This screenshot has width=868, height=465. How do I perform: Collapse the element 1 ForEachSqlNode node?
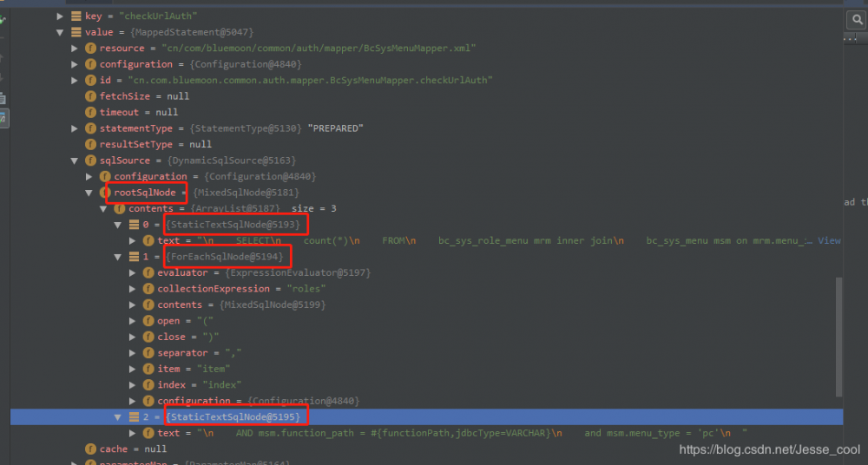click(118, 257)
